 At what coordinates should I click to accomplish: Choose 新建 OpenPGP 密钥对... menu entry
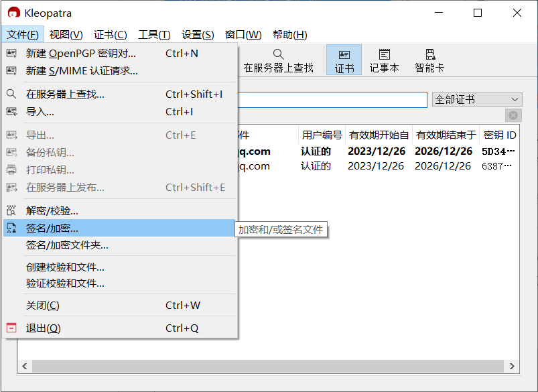coord(119,53)
